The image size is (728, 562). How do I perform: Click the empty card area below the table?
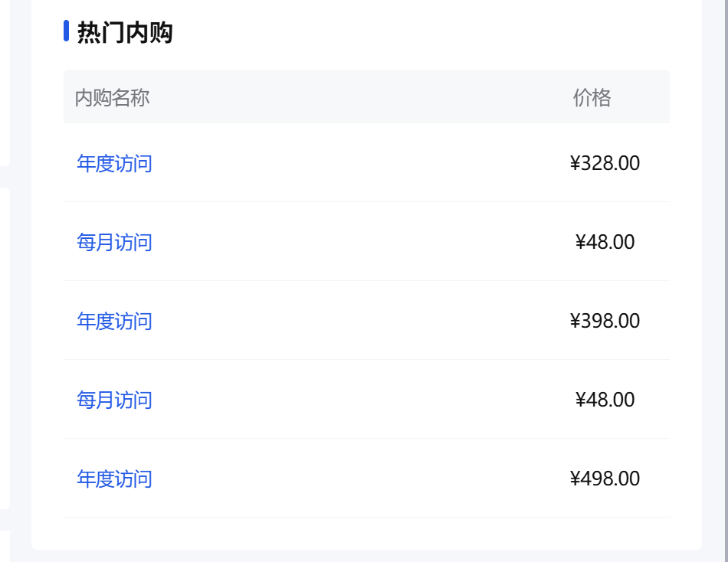pos(367,533)
